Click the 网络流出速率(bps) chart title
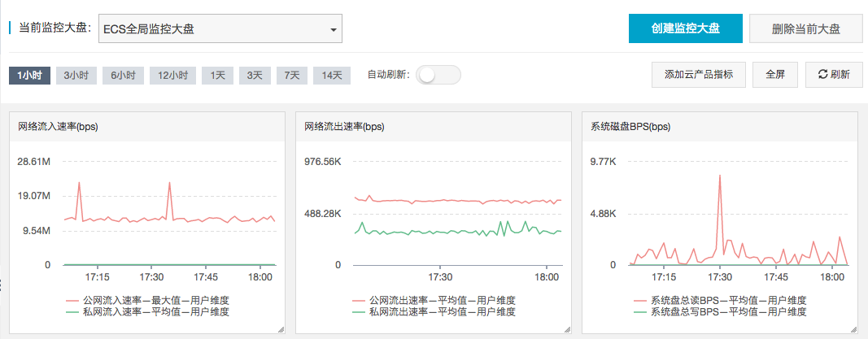 tap(344, 127)
